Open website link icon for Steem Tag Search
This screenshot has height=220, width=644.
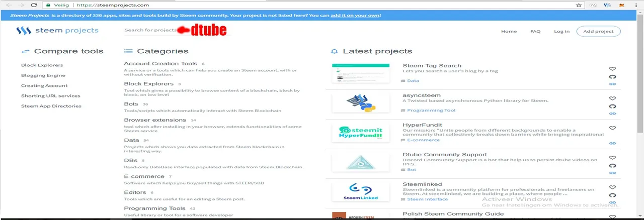(x=612, y=84)
